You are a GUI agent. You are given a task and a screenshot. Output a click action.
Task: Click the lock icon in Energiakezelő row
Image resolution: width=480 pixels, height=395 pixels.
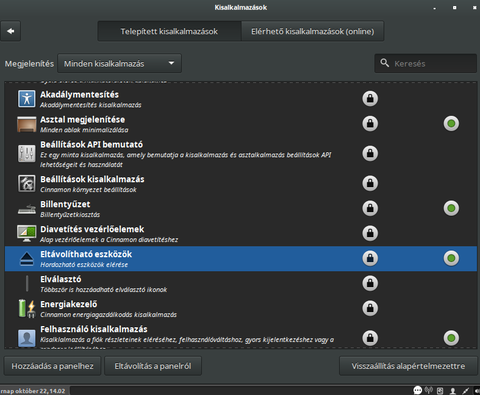coord(370,308)
